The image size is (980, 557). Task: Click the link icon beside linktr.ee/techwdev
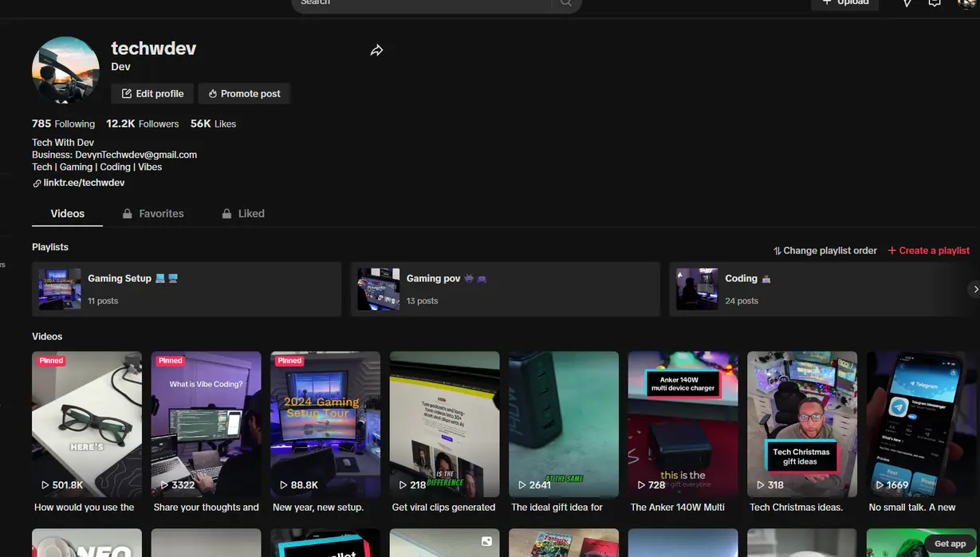pos(37,183)
